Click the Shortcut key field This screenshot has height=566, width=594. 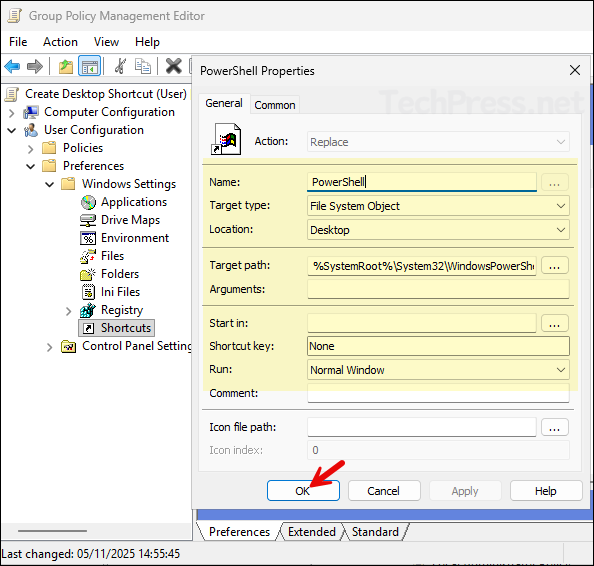click(438, 346)
